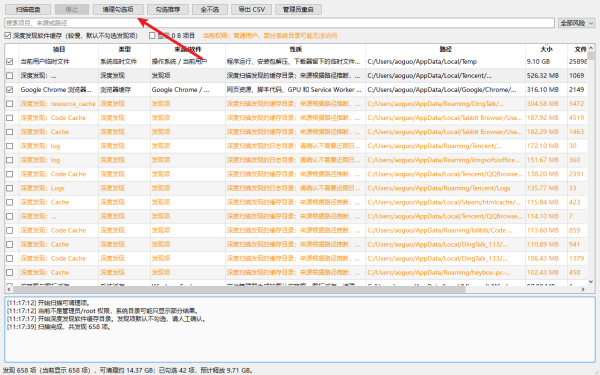Check the resource_cache row checkbox
This screenshot has height=375, width=600.
tap(10, 104)
